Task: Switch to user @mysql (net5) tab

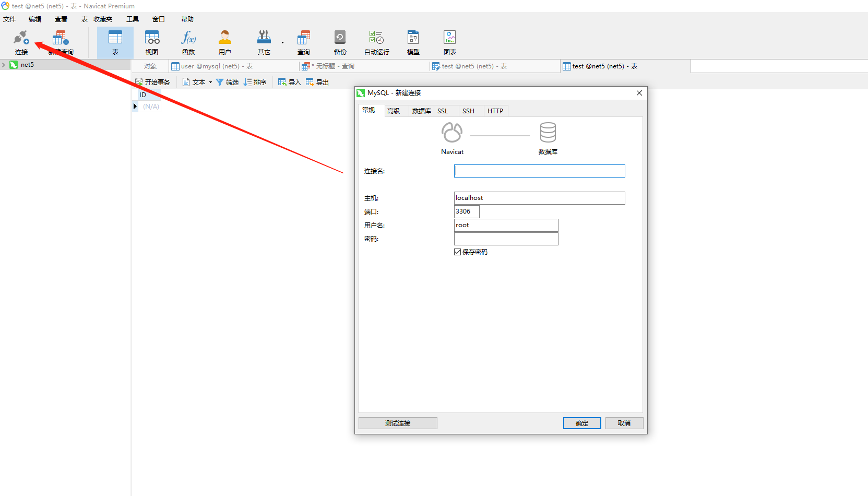Action: [234, 66]
